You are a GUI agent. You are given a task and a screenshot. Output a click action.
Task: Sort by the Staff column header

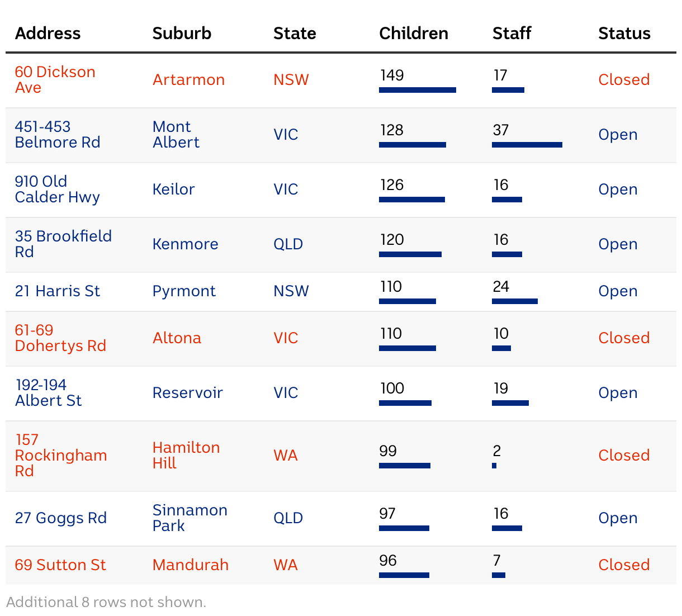click(x=512, y=34)
